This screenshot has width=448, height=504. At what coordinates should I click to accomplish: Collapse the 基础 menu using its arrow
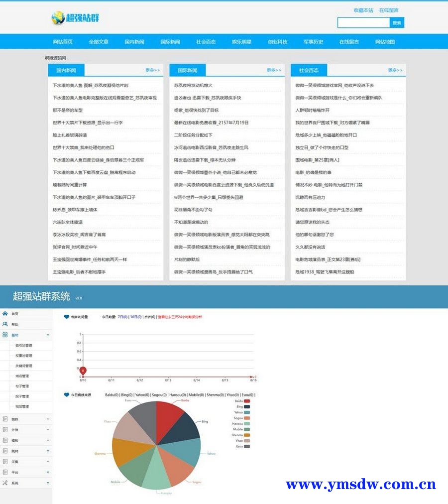[x=48, y=335]
